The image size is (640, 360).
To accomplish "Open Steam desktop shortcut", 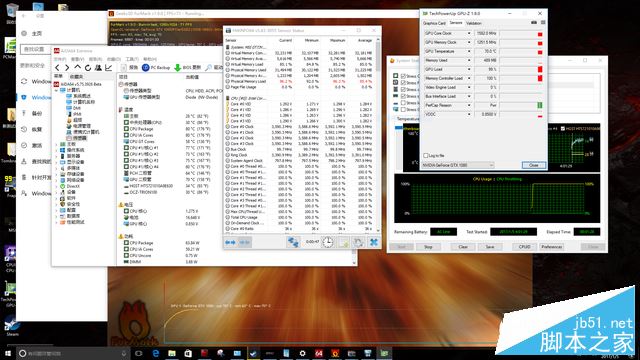I will coord(11,324).
